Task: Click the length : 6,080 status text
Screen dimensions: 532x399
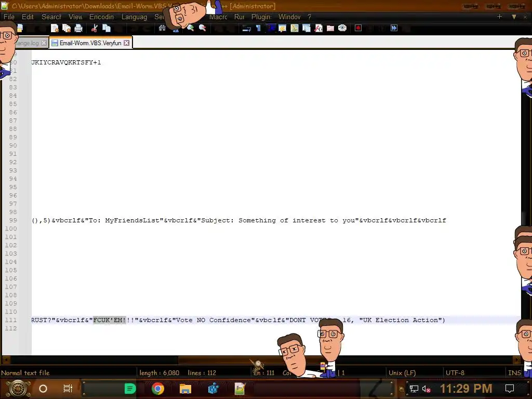Action: (x=159, y=373)
